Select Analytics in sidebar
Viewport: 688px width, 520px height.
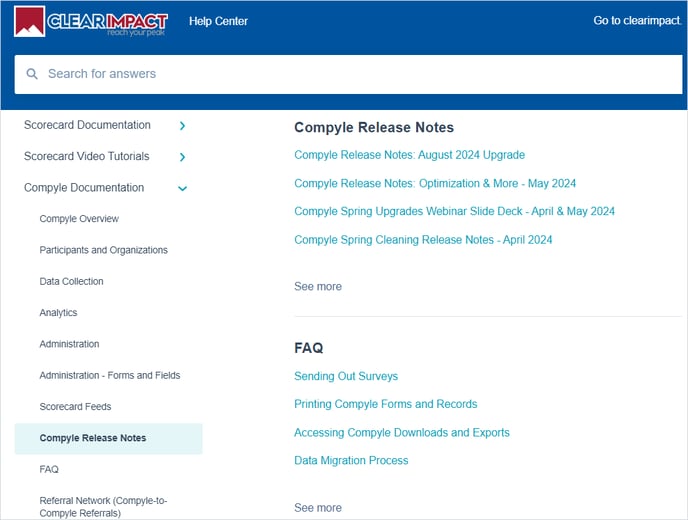pyautogui.click(x=58, y=313)
